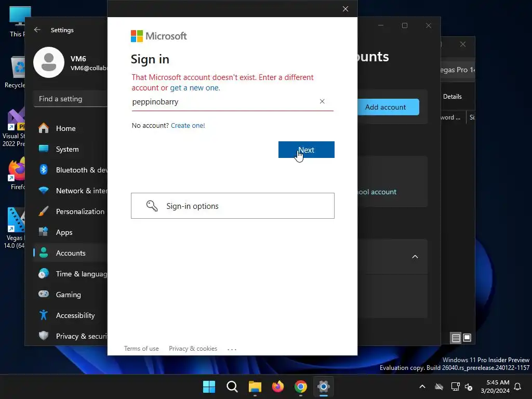
Task: Open Terms of use link
Action: pyautogui.click(x=141, y=349)
